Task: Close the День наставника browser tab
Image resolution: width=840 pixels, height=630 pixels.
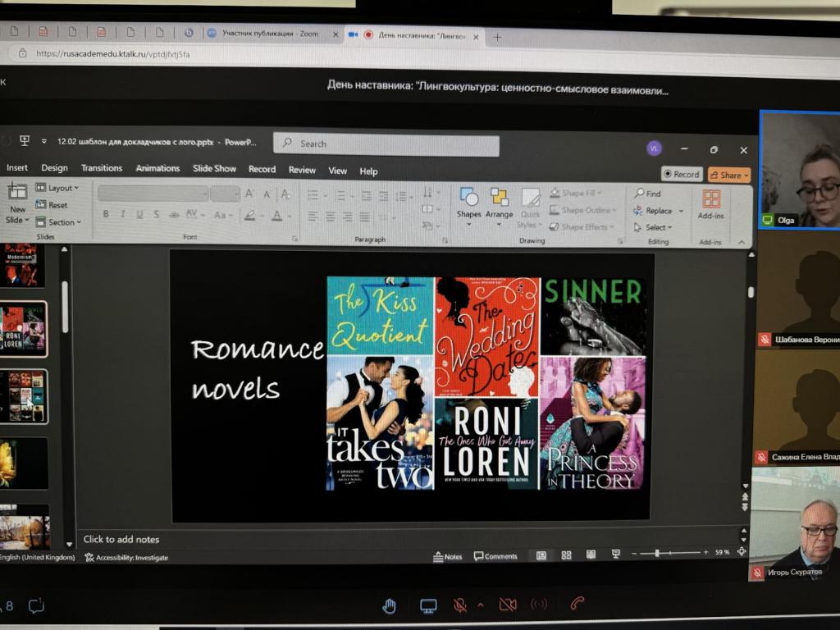Action: point(475,36)
